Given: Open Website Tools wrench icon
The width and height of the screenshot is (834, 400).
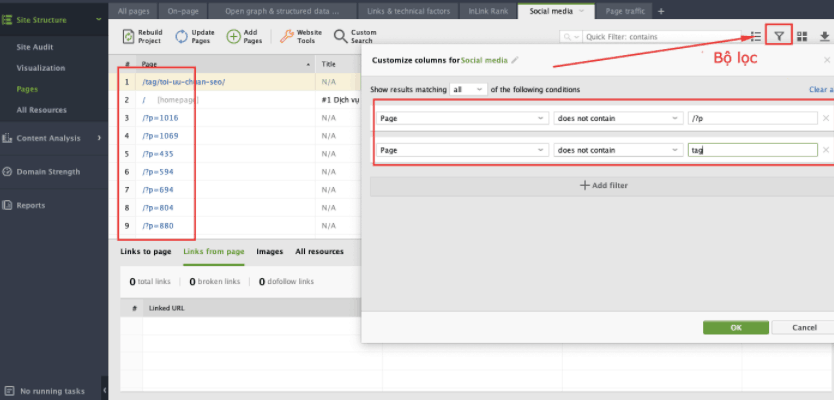Looking at the screenshot, I should (287, 36).
